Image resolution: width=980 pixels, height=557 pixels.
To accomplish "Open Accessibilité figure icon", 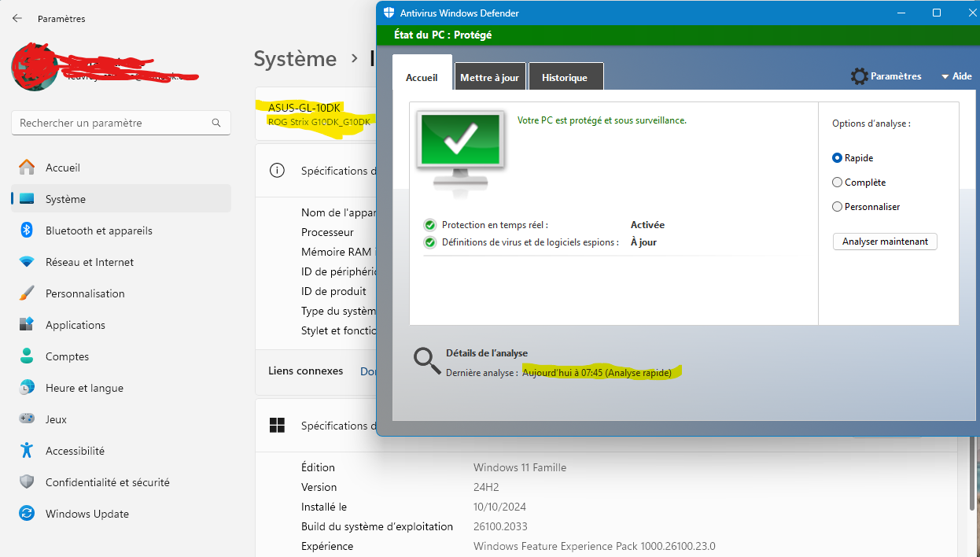I will (x=27, y=451).
